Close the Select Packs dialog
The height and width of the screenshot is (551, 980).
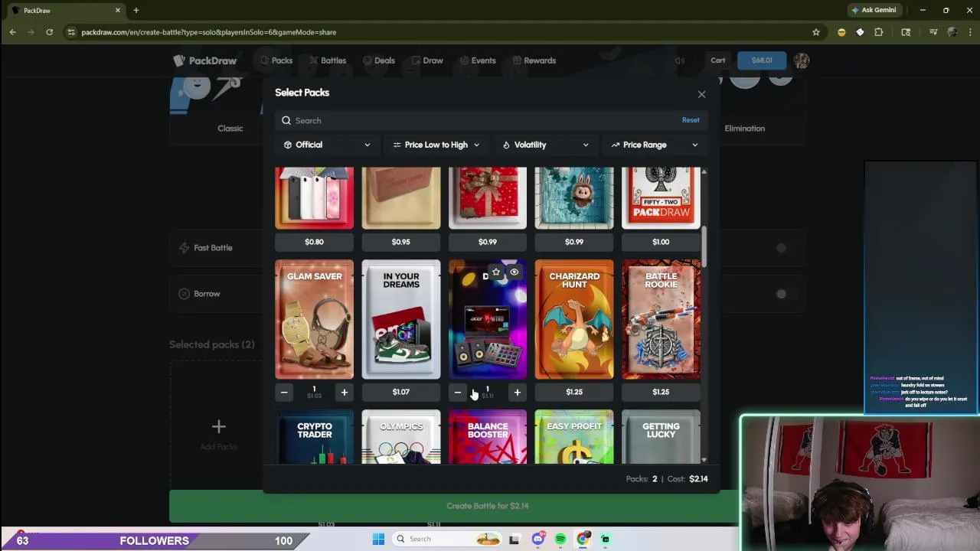[x=701, y=94]
